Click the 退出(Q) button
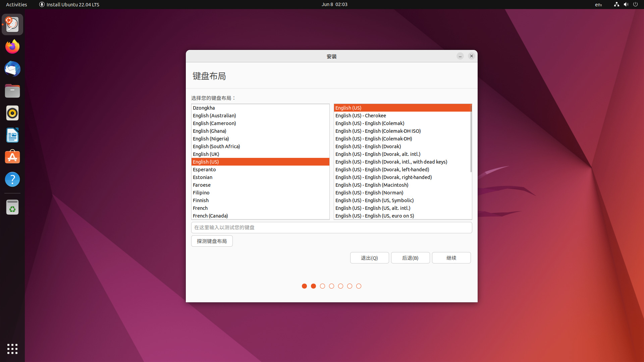644x362 pixels. [369, 258]
